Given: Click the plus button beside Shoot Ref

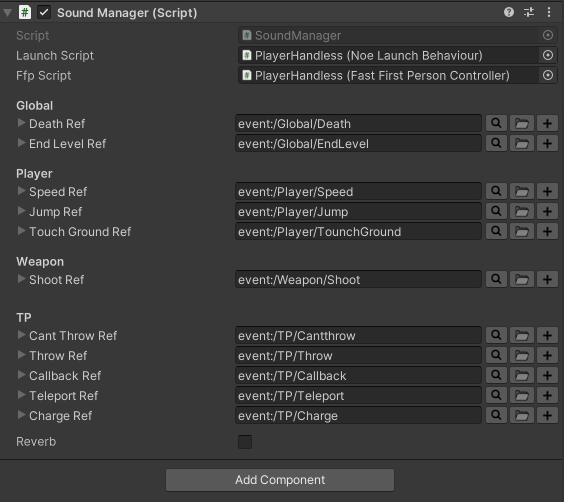Looking at the screenshot, I should click(547, 279).
